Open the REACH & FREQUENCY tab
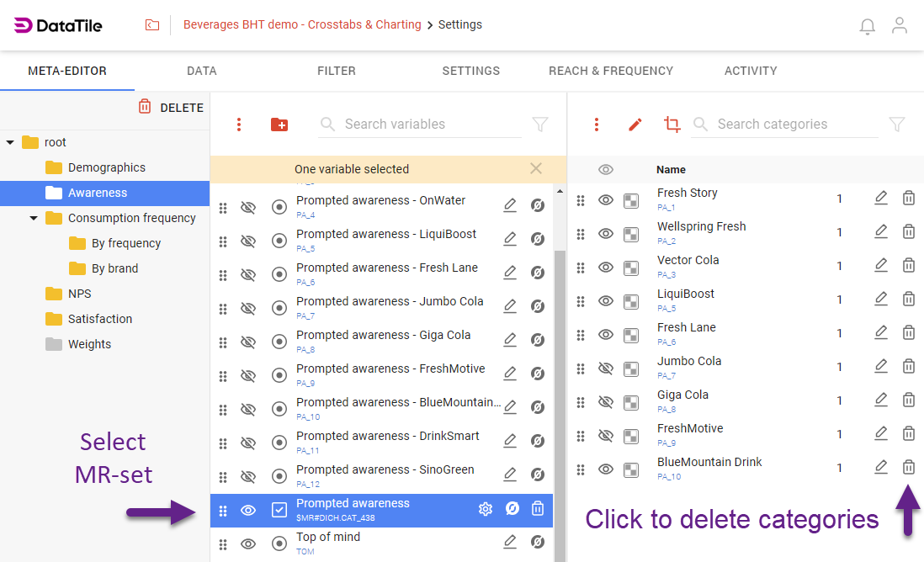 click(x=611, y=71)
